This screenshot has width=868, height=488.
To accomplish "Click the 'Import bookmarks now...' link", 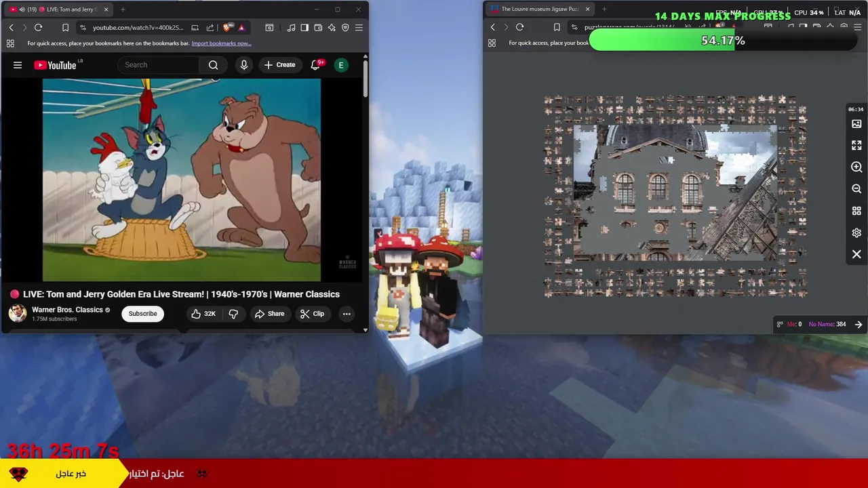I will point(221,43).
